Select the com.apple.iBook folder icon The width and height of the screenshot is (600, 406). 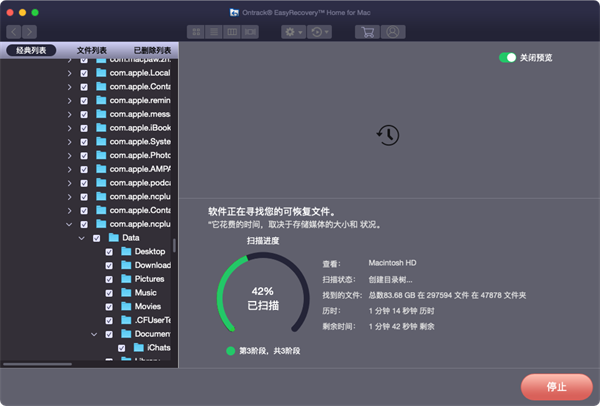tap(101, 127)
